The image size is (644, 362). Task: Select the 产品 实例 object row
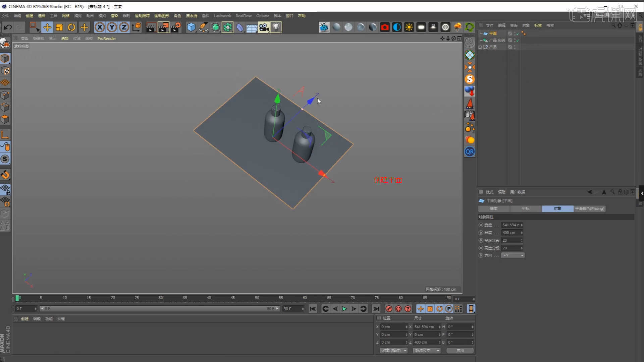point(497,40)
